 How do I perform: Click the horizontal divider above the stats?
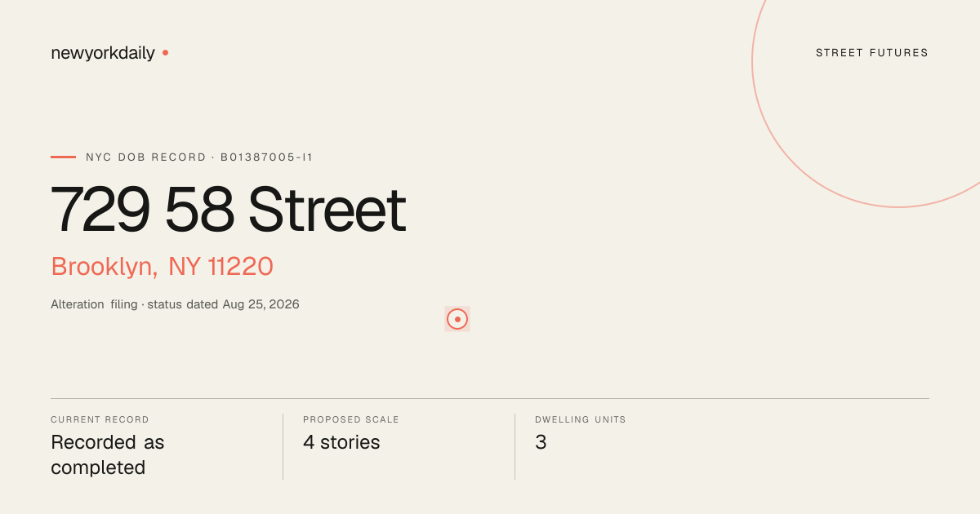(x=490, y=398)
